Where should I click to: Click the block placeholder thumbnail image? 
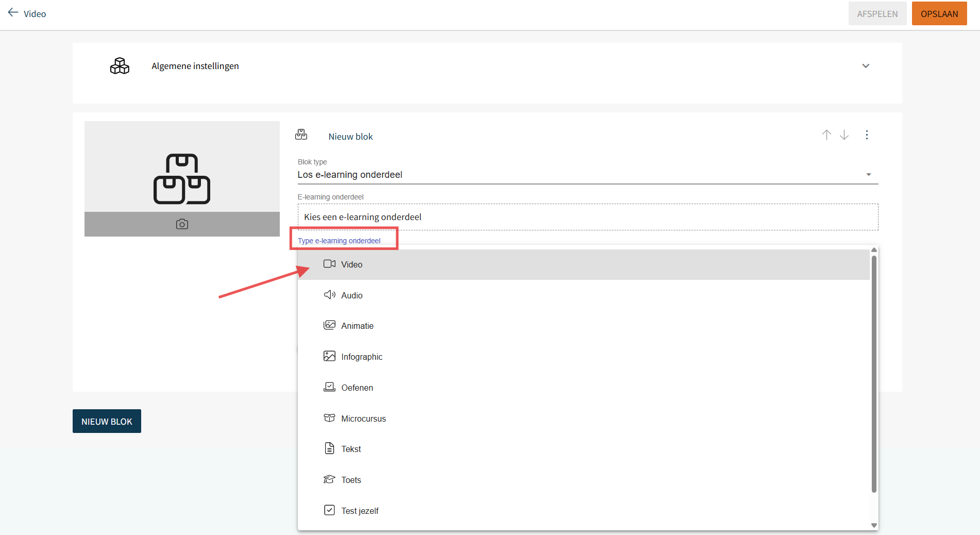[x=182, y=167]
